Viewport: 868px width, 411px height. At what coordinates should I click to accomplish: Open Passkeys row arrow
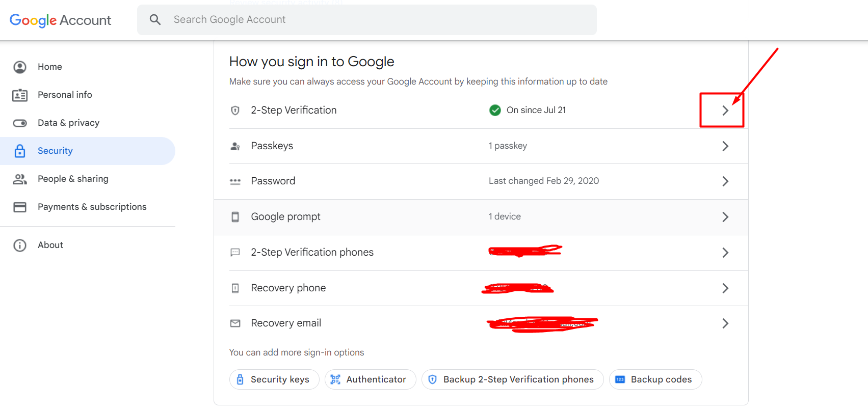[725, 146]
